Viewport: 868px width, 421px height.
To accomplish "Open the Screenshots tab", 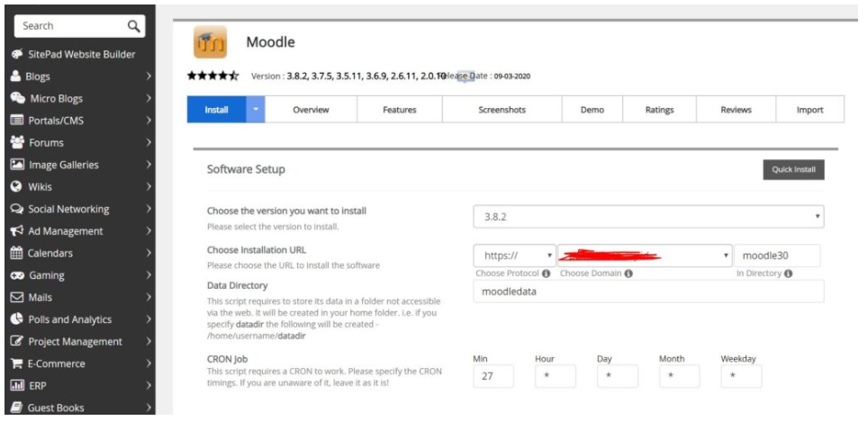I will (502, 110).
